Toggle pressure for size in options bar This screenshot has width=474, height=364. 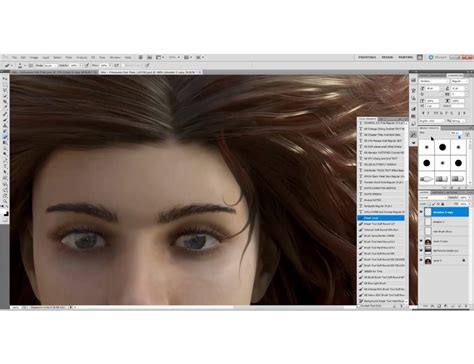pyautogui.click(x=147, y=65)
